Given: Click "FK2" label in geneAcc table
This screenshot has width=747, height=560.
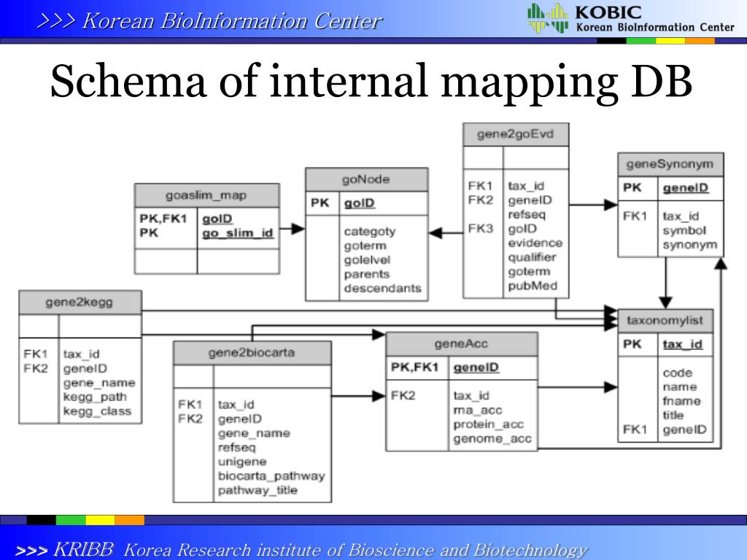Looking at the screenshot, I should coord(403,396).
